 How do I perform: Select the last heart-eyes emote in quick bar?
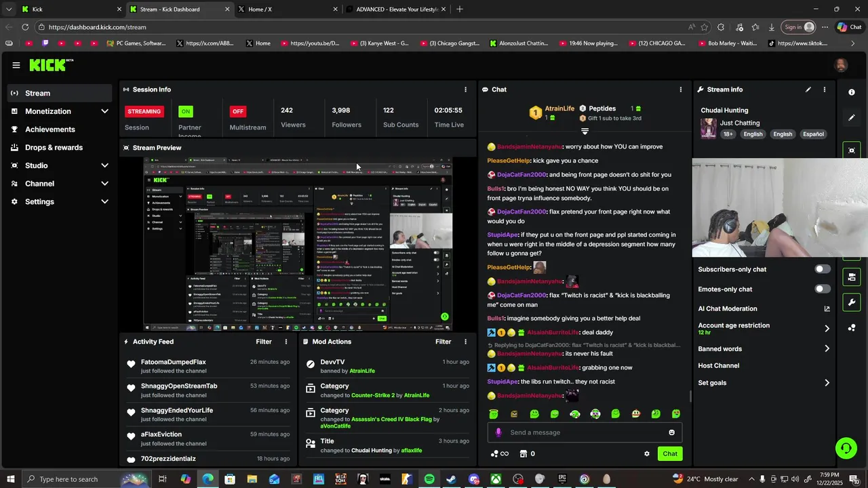tap(676, 414)
